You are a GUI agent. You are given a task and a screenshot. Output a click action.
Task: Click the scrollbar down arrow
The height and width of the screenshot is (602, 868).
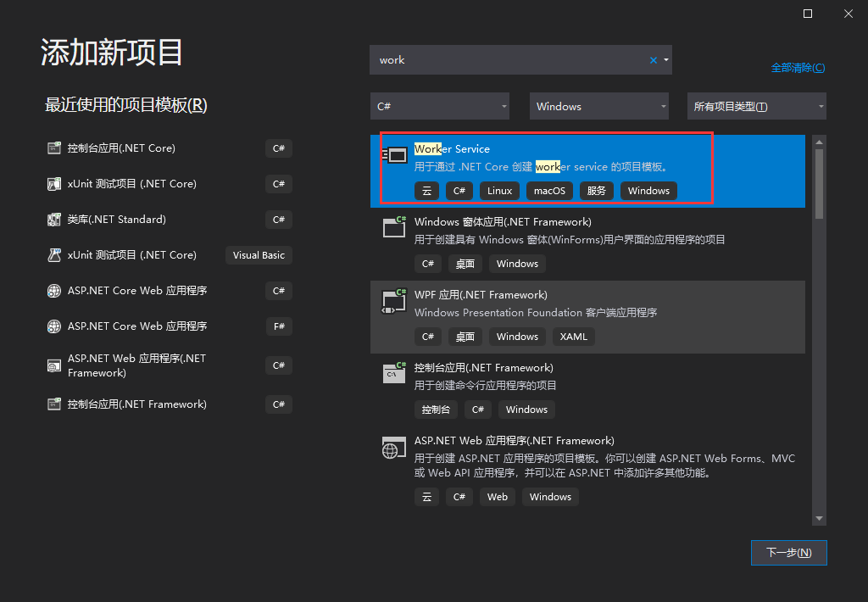[x=820, y=518]
